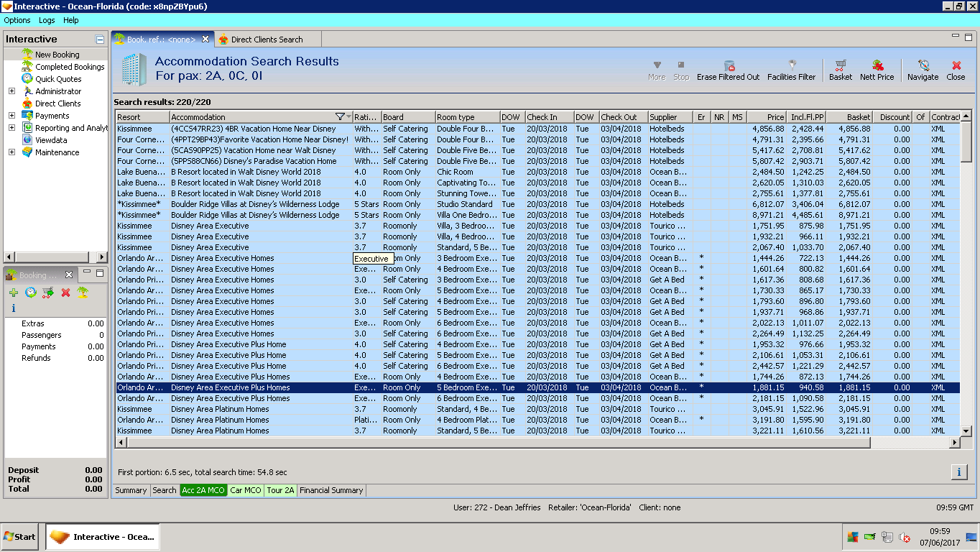Switch to the Direct Clients Search tab

click(x=267, y=40)
